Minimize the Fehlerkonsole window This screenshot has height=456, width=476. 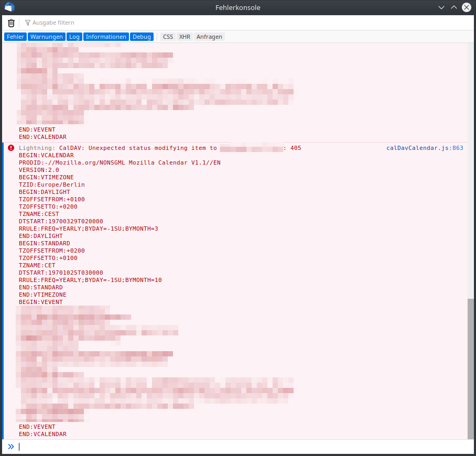click(x=441, y=7)
